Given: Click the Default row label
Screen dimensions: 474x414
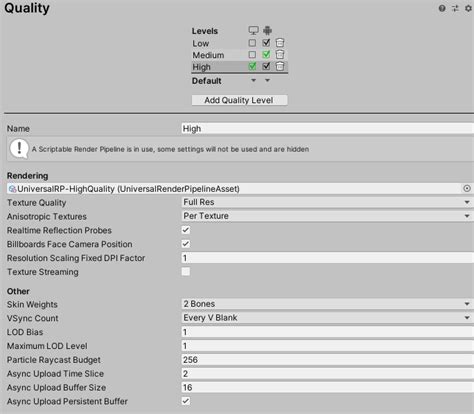Looking at the screenshot, I should tap(207, 81).
